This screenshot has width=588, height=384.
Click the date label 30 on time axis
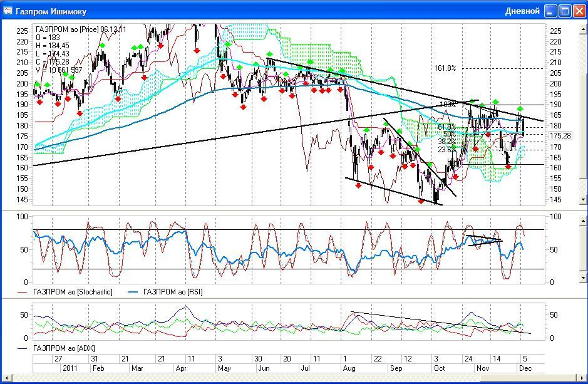point(257,359)
